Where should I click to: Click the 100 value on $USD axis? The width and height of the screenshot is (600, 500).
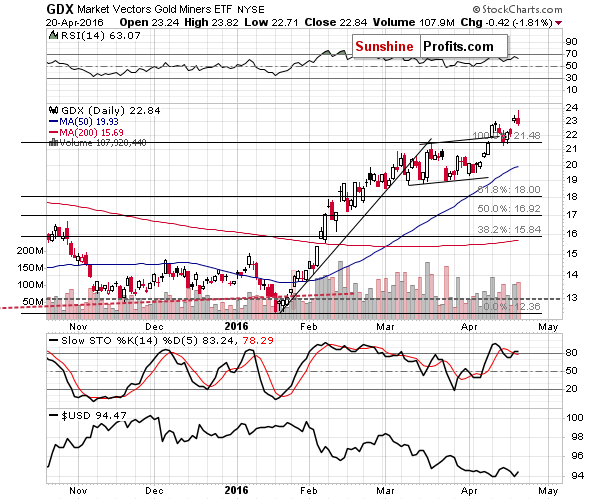click(x=574, y=418)
